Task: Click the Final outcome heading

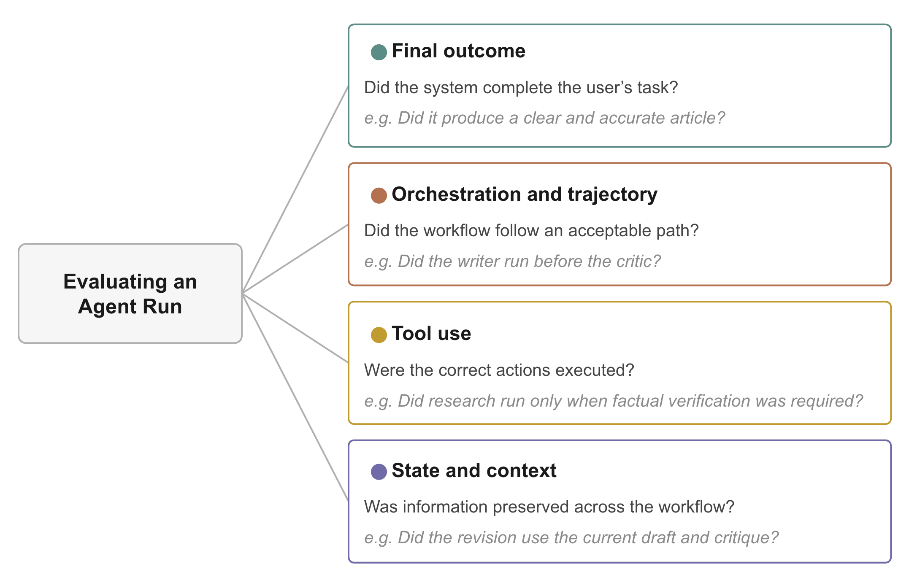Action: [x=458, y=51]
